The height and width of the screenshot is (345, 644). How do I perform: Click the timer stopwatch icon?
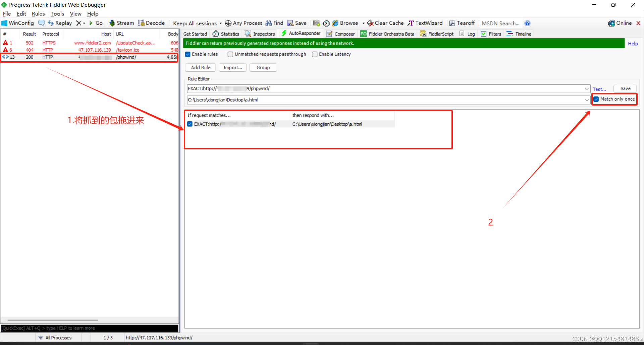click(326, 23)
